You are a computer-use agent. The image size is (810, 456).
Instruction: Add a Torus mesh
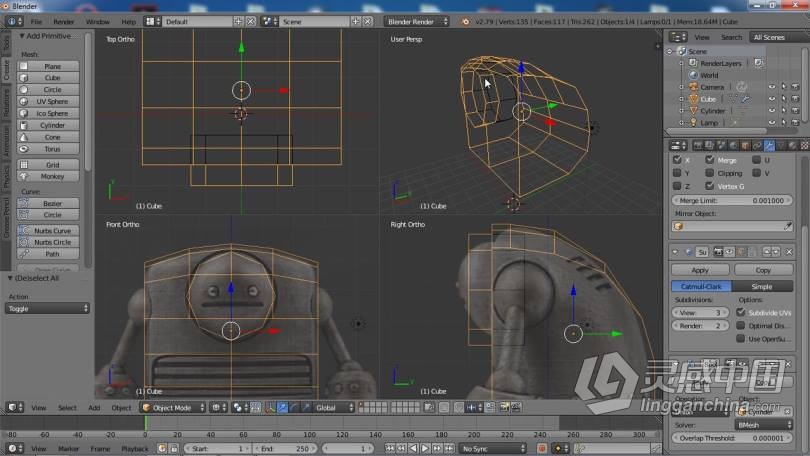pyautogui.click(x=48, y=149)
